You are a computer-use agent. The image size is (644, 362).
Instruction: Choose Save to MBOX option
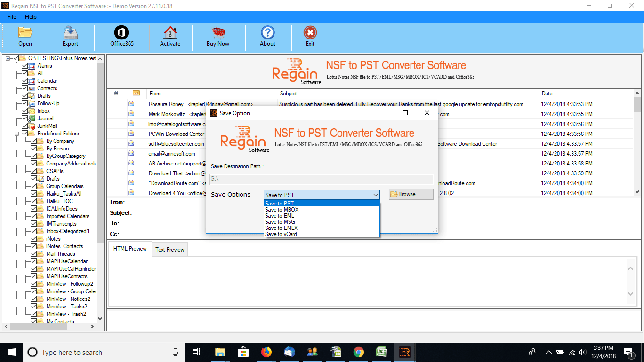click(x=322, y=210)
